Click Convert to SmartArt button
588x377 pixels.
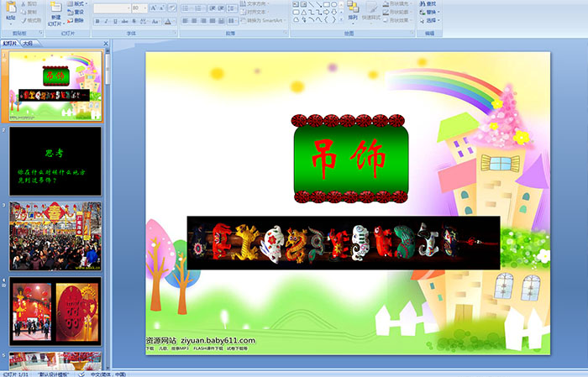[263, 20]
